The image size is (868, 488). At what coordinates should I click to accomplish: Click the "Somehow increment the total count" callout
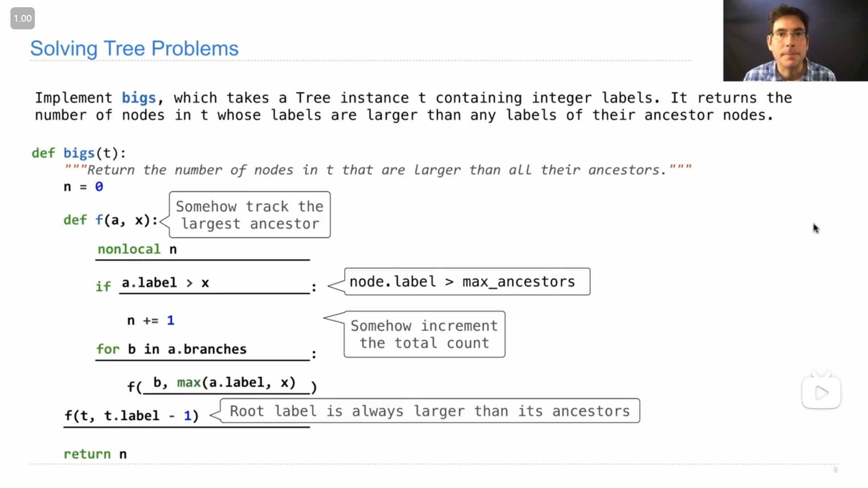[x=424, y=334]
